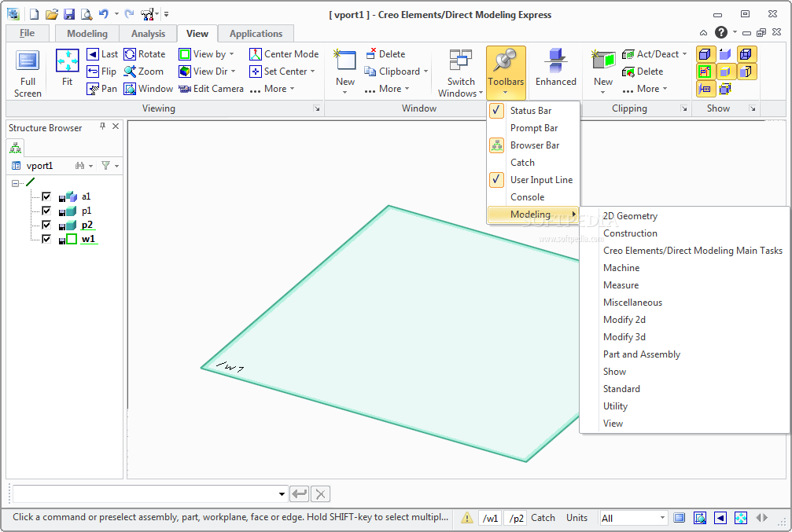Click the Enter arrow button beside input line

point(300,493)
